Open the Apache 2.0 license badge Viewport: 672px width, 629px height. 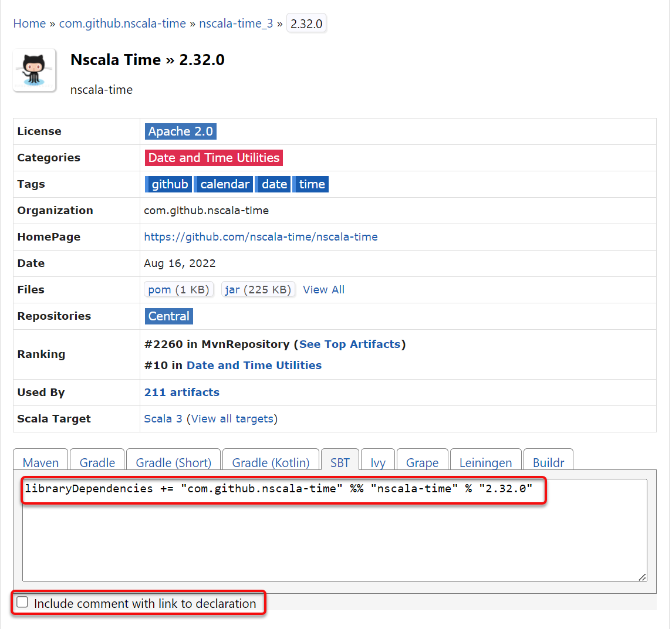coord(180,131)
